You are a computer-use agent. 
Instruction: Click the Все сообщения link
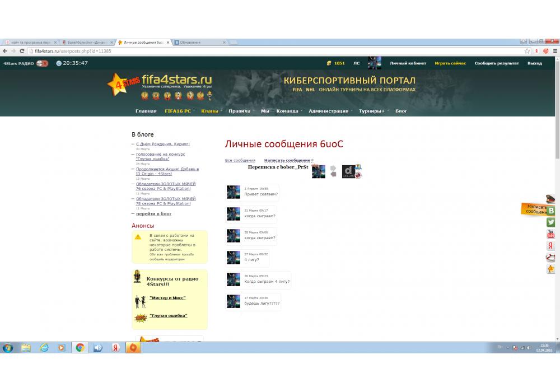click(x=240, y=161)
